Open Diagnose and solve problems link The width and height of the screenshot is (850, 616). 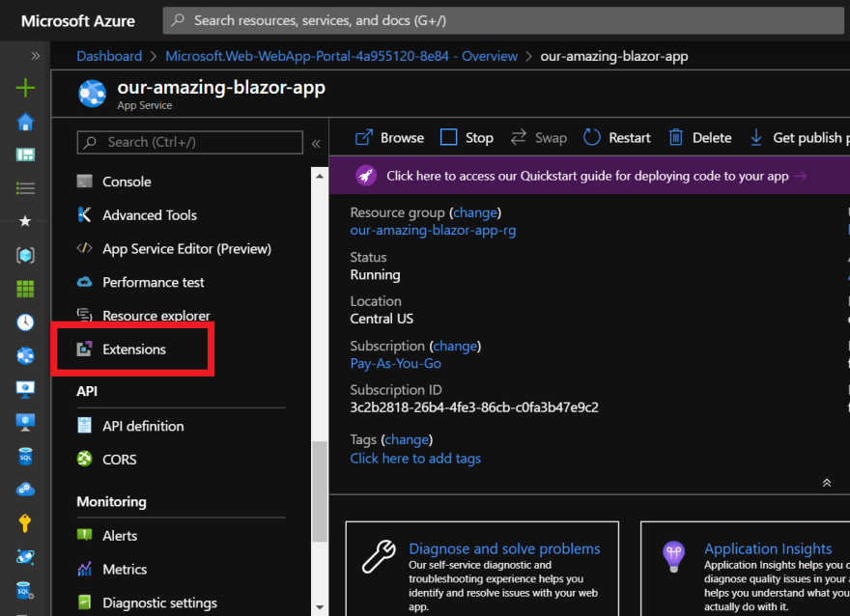(504, 548)
